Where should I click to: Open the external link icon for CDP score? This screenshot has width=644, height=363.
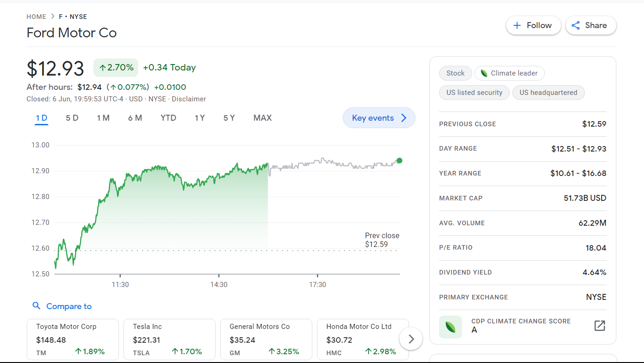pos(599,326)
